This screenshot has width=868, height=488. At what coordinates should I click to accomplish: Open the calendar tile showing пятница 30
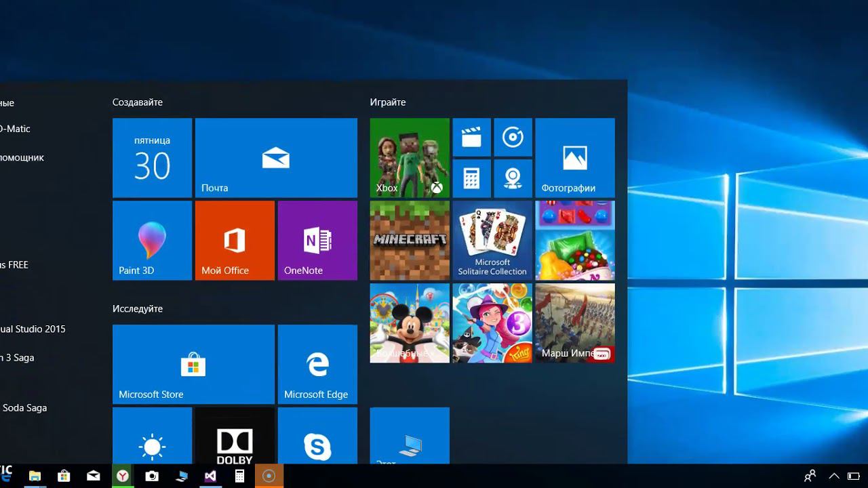152,158
